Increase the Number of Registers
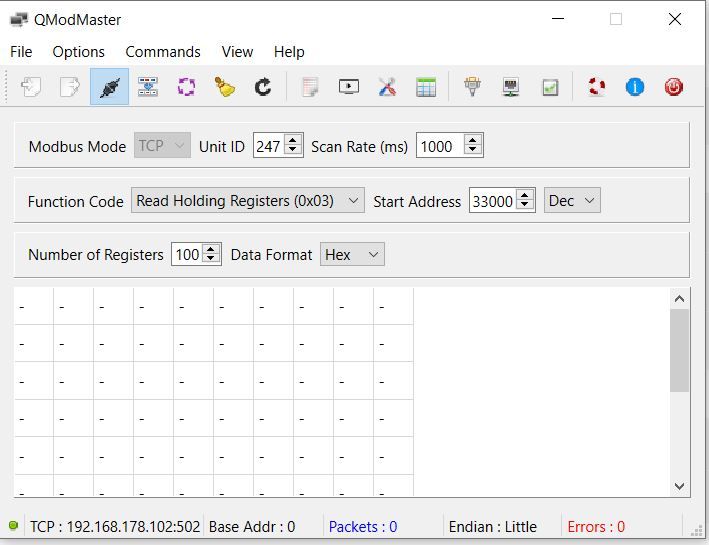 [x=211, y=249]
